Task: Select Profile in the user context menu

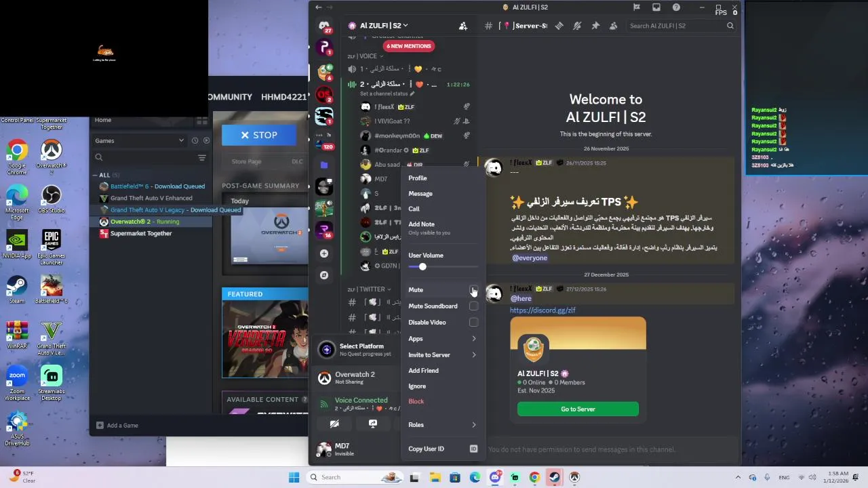Action: pos(441,178)
